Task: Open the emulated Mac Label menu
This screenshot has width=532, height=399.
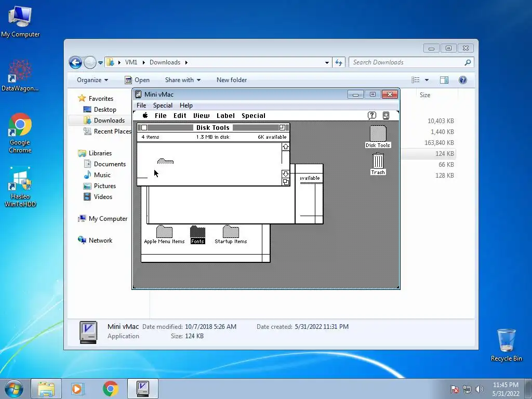Action: [225, 116]
